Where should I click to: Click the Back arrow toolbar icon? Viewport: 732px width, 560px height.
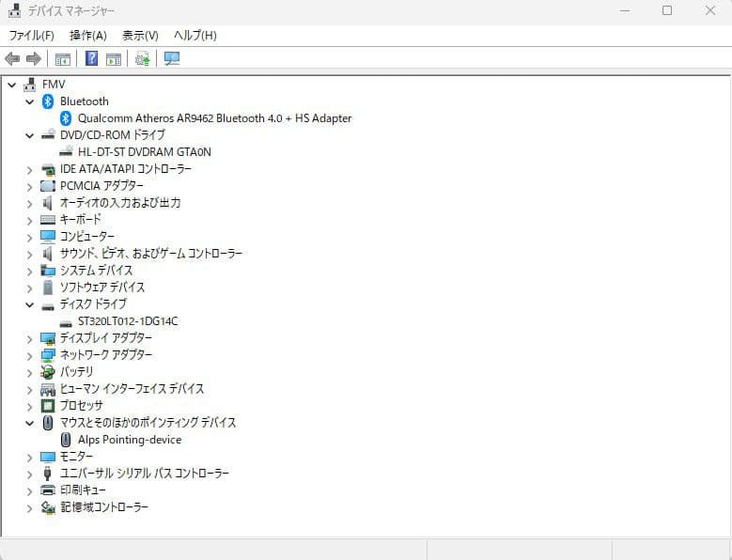coord(12,59)
